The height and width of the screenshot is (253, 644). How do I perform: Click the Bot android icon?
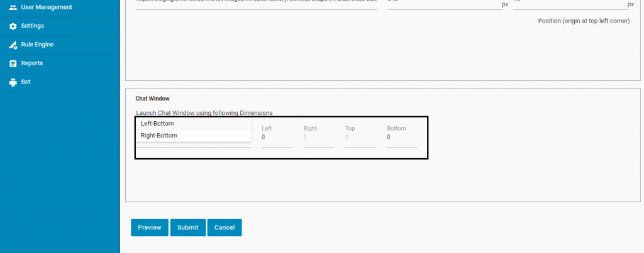[x=13, y=82]
